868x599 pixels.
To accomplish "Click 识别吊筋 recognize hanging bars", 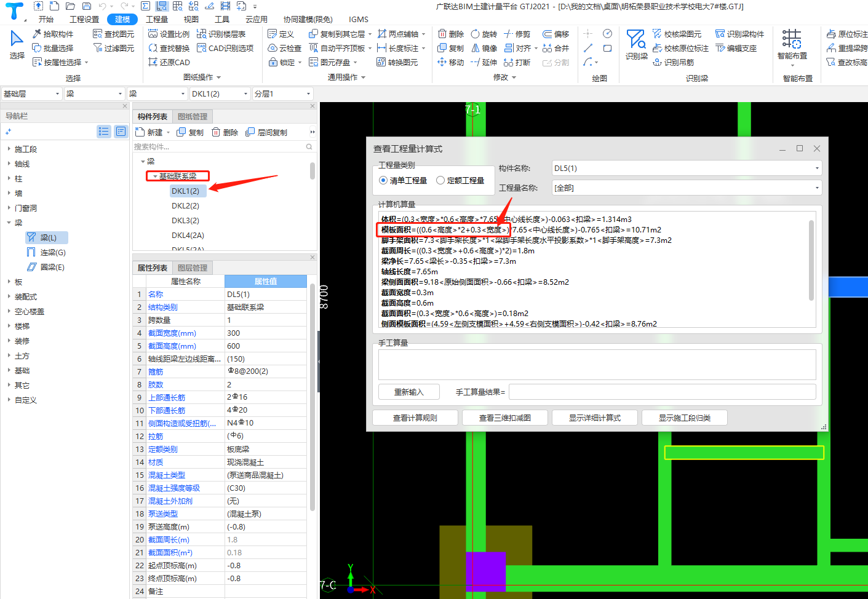I will click(673, 62).
